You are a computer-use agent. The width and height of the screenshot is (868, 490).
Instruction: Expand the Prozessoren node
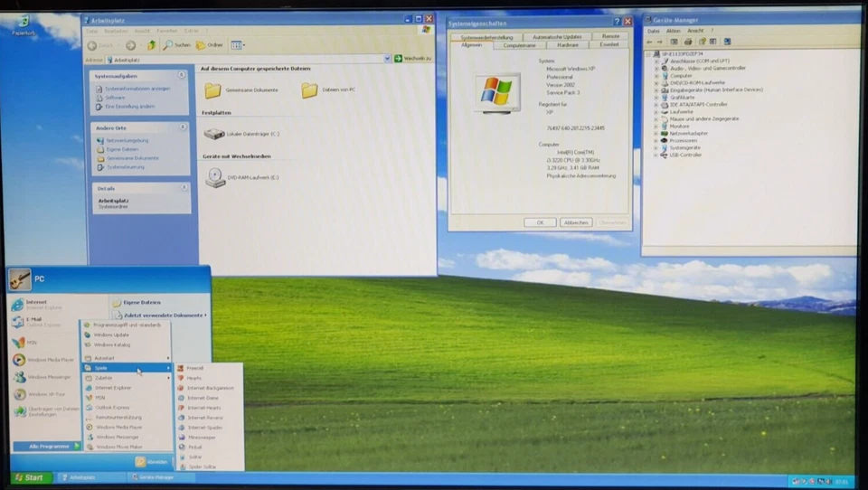click(x=656, y=141)
